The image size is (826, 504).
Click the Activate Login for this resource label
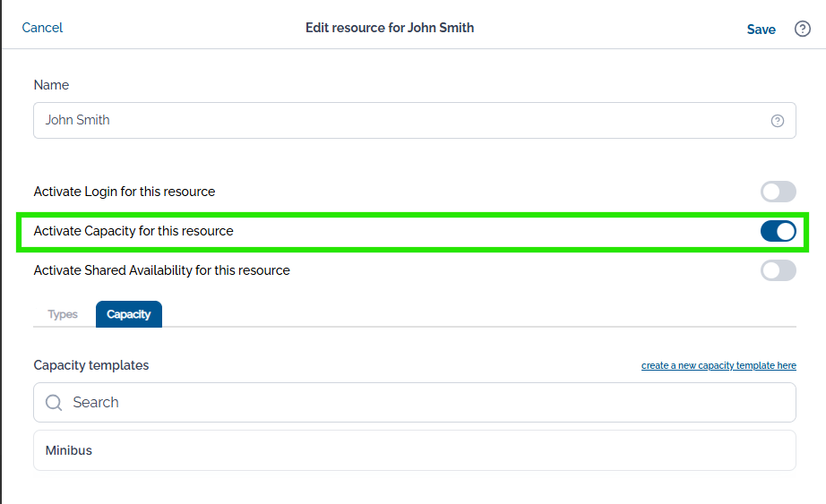coord(125,192)
